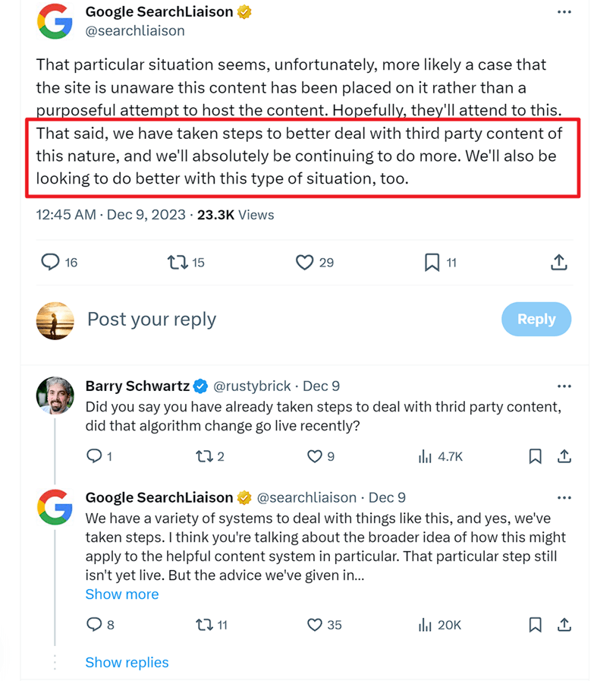Like Barry Schwartz's reply with 9 likes
Viewport: 616px width, 681px height.
[x=314, y=456]
